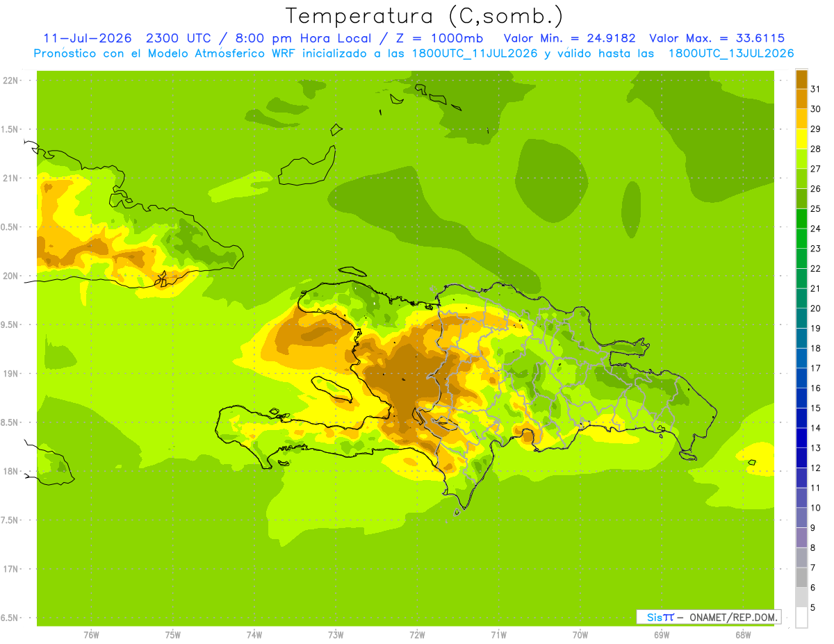
Task: Click the '2300 UTC' time text
Action: pos(178,38)
